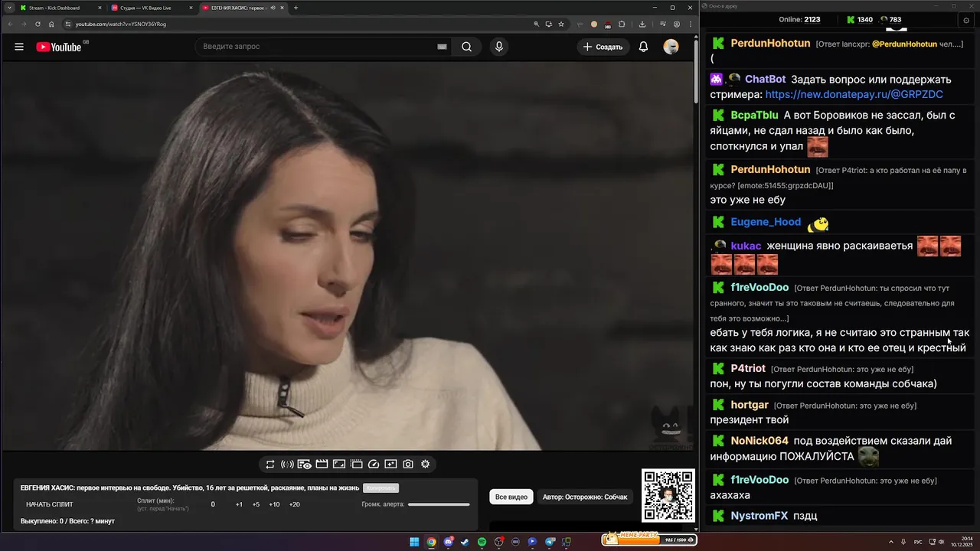Go back in the browser
The width and height of the screenshot is (980, 551).
[10, 24]
